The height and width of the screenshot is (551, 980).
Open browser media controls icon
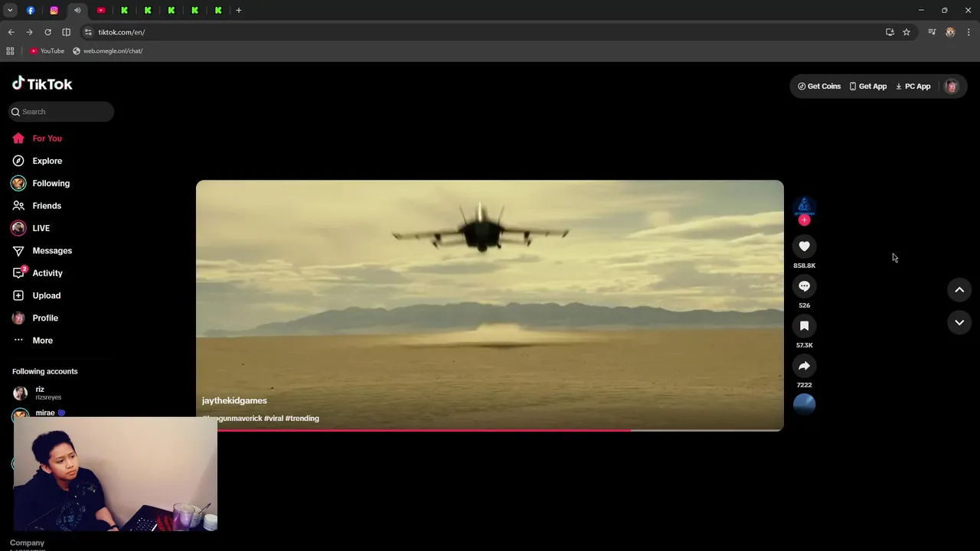tap(932, 32)
